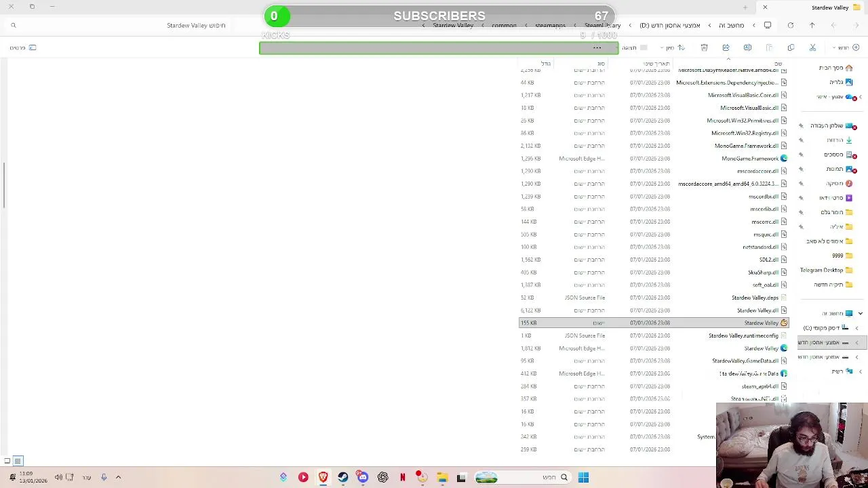
Task: Open Netflix from the taskbar
Action: [x=402, y=478]
